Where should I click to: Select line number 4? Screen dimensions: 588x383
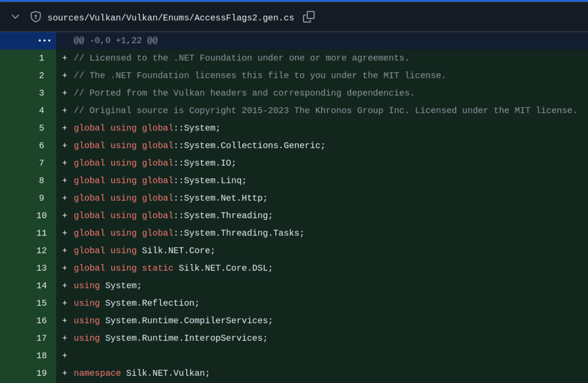[41, 110]
